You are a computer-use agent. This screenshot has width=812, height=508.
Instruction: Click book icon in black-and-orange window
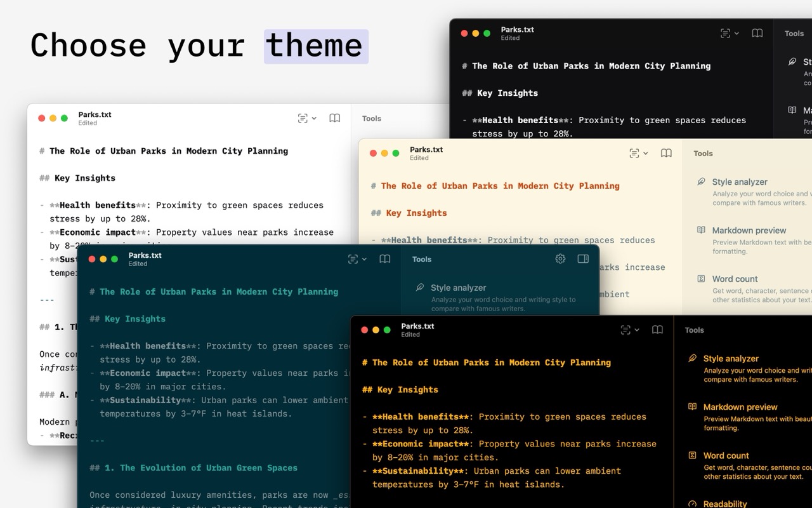point(658,330)
